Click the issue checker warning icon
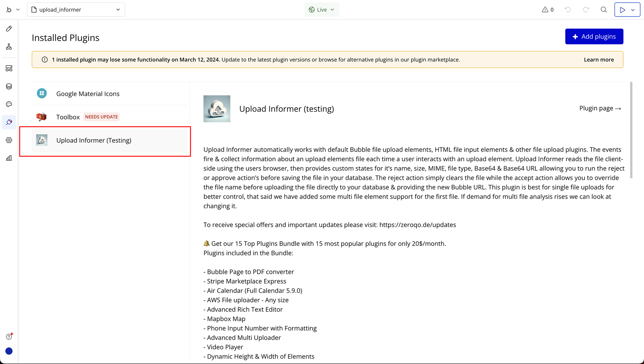The image size is (644, 364). click(x=545, y=10)
